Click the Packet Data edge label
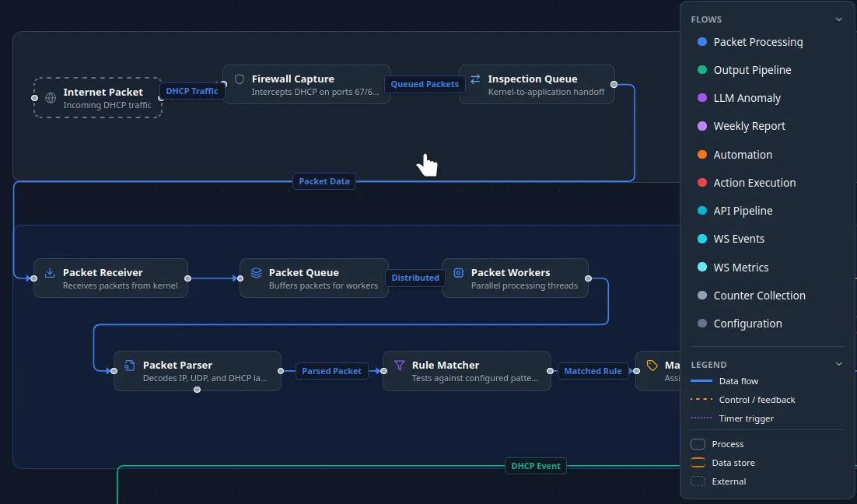 point(324,181)
